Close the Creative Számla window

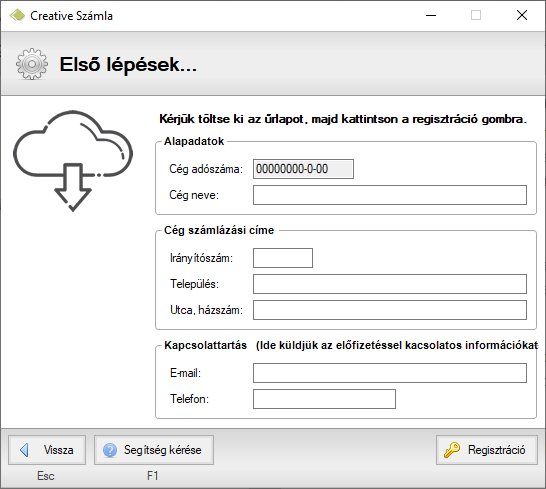522,15
